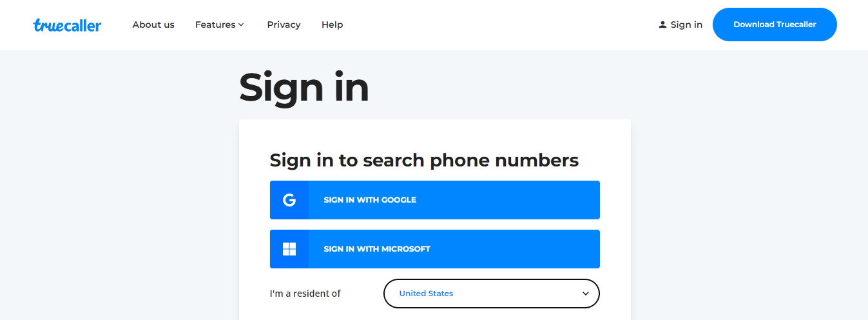Click the Google G icon
The image size is (868, 320).
point(289,200)
